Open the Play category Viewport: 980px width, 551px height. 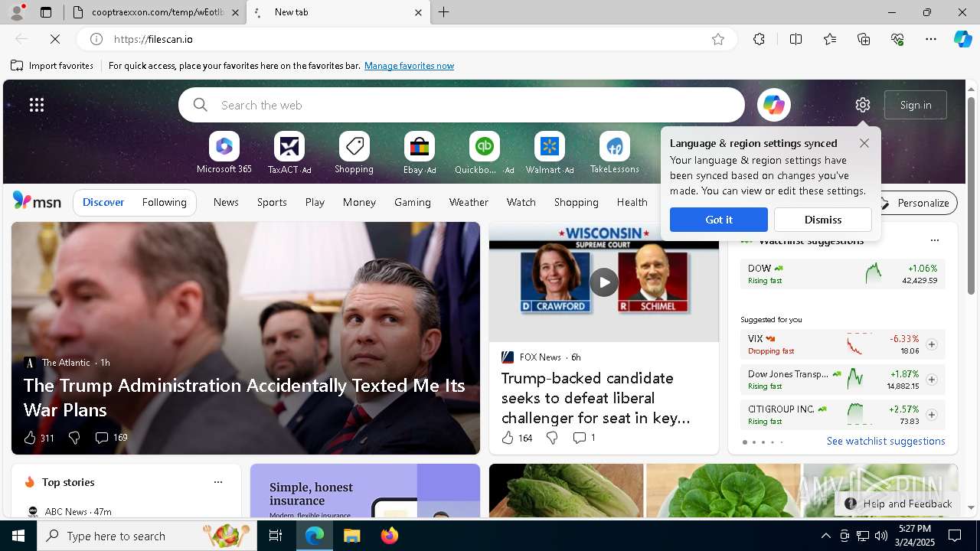pos(315,202)
